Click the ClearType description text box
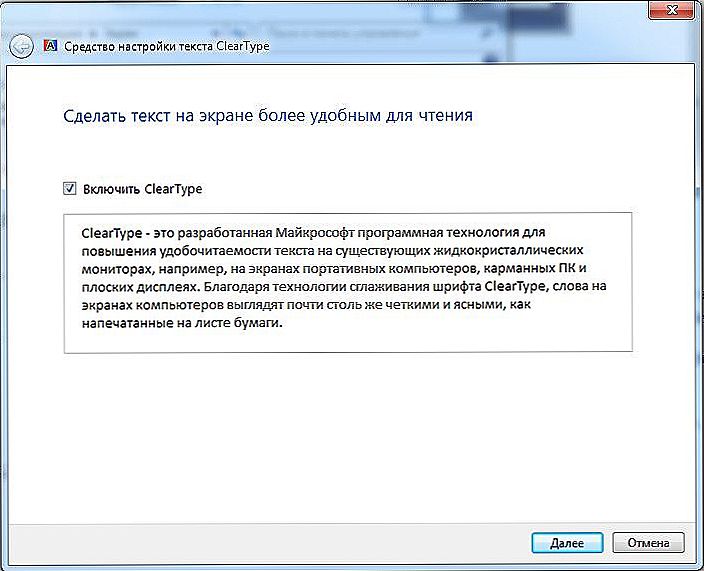Viewport: 704px width, 571px height. (x=348, y=283)
